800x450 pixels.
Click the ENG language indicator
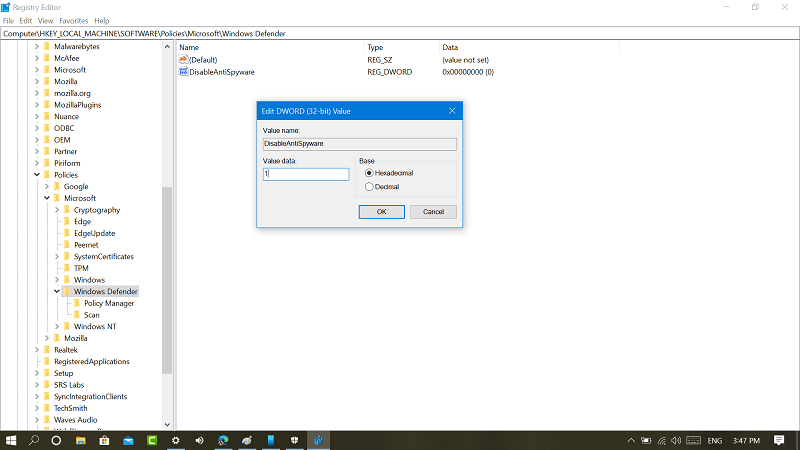click(x=714, y=440)
